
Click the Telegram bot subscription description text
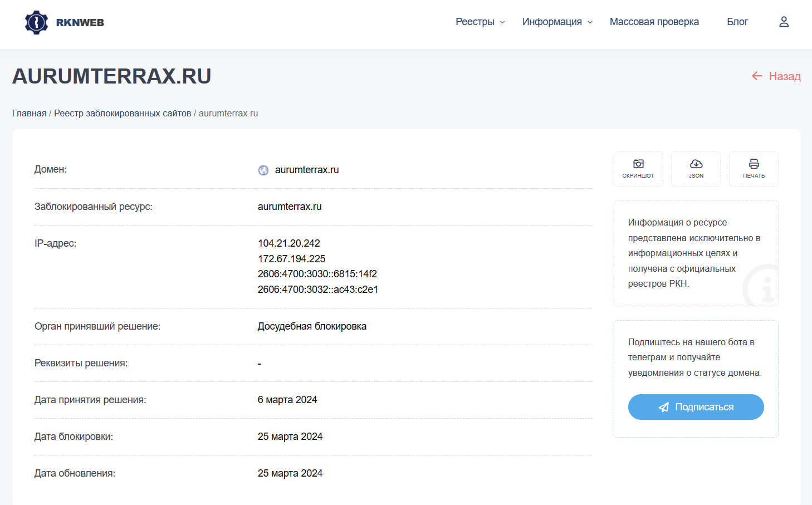[x=695, y=357]
